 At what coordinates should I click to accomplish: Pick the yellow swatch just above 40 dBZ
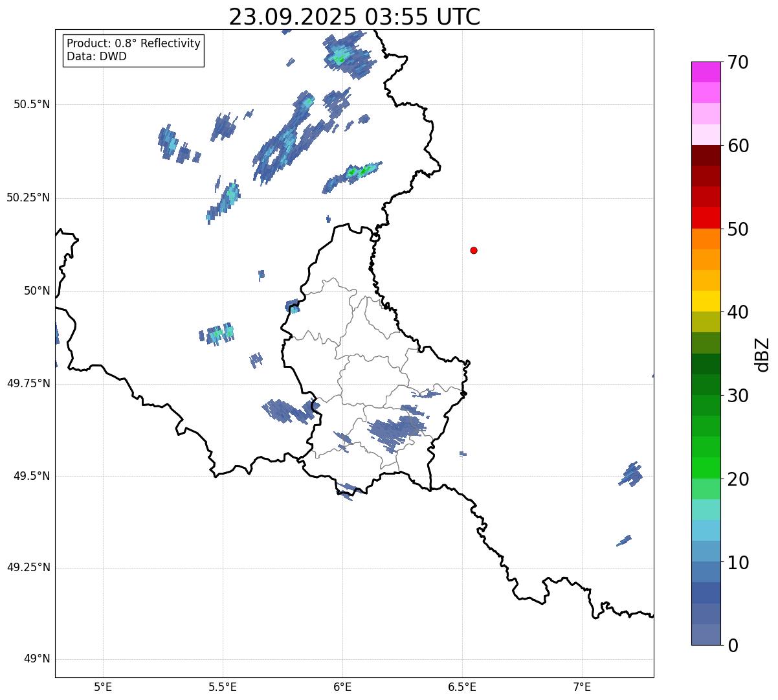click(x=706, y=302)
